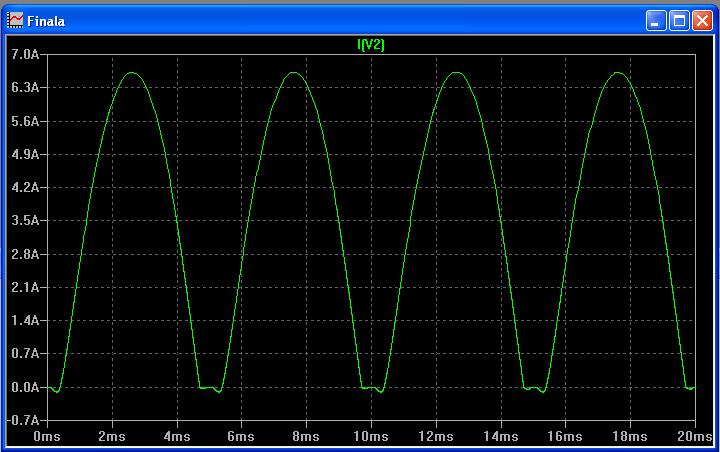This screenshot has width=720, height=452.
Task: Click the 6.3A vertical axis label
Action: 25,87
